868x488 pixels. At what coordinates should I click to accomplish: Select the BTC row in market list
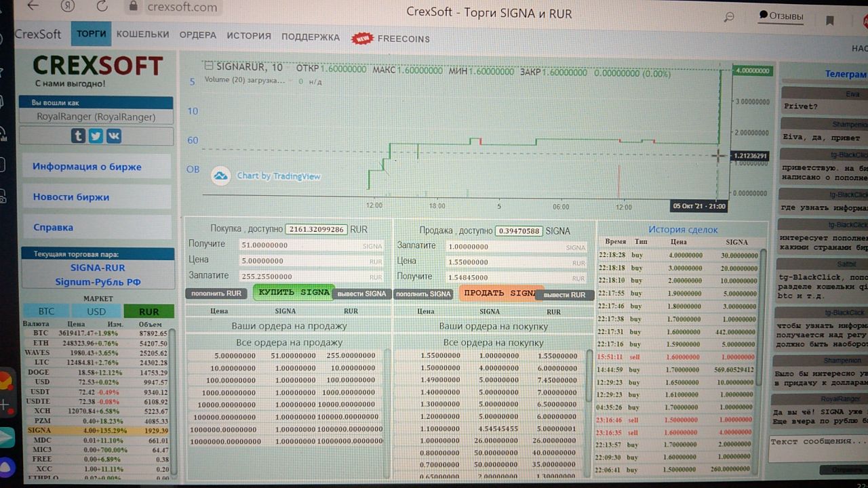[95, 333]
